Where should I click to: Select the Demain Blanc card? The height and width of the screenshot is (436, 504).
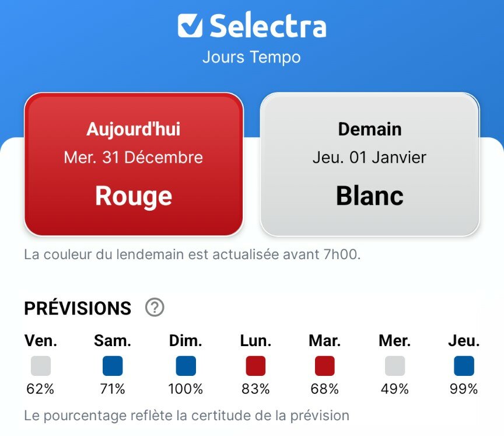(x=369, y=165)
